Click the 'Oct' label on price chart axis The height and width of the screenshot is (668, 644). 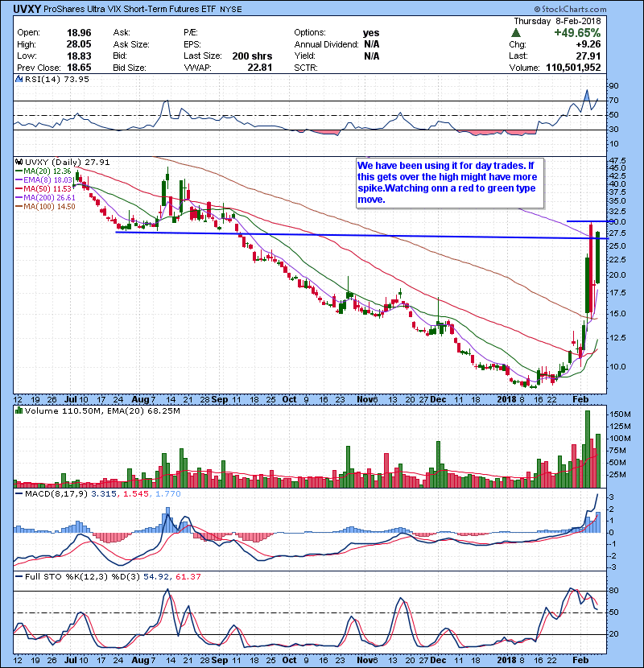pos(289,400)
